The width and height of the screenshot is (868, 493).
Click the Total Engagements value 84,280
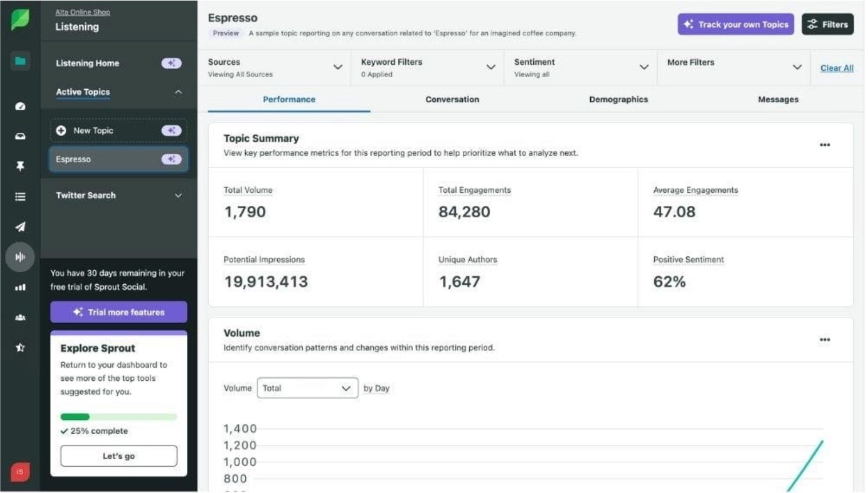465,212
